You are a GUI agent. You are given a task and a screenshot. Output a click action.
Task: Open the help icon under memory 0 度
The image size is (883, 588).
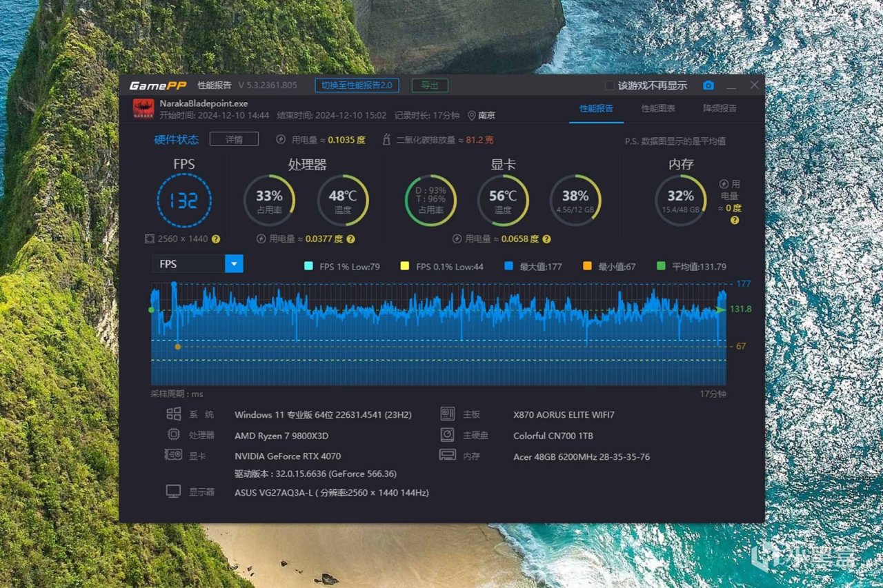coord(735,220)
